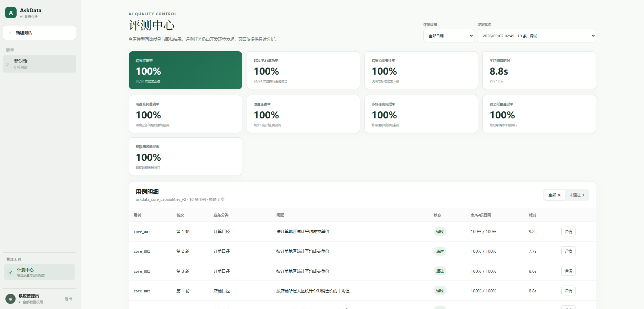Click the 7.7s duration value
The width and height of the screenshot is (644, 309).
[533, 251]
